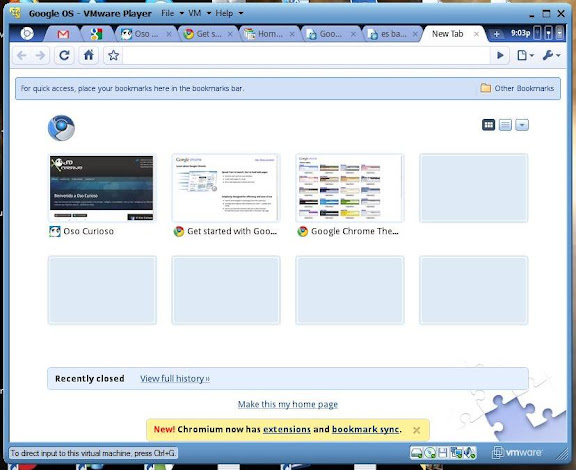Open the status area options dropdown

tap(559, 33)
